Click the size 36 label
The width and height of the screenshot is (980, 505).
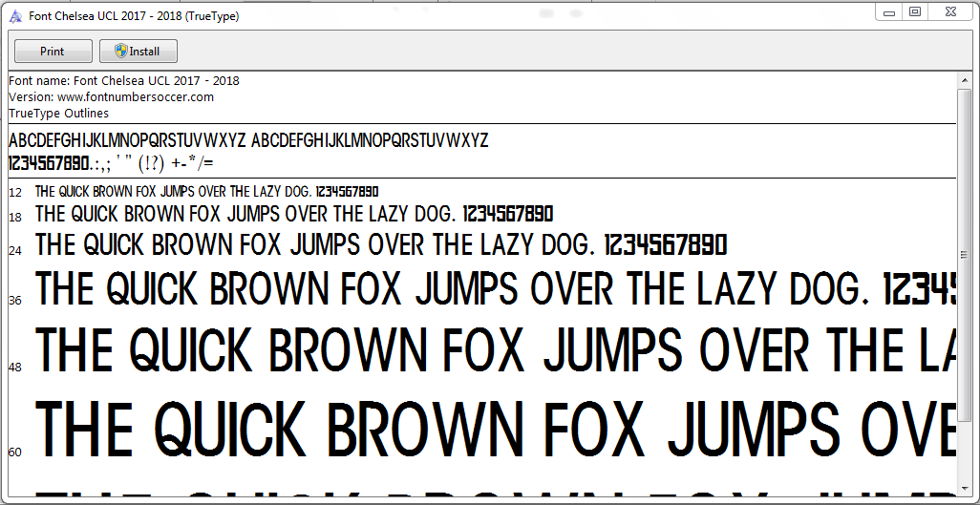tap(15, 301)
